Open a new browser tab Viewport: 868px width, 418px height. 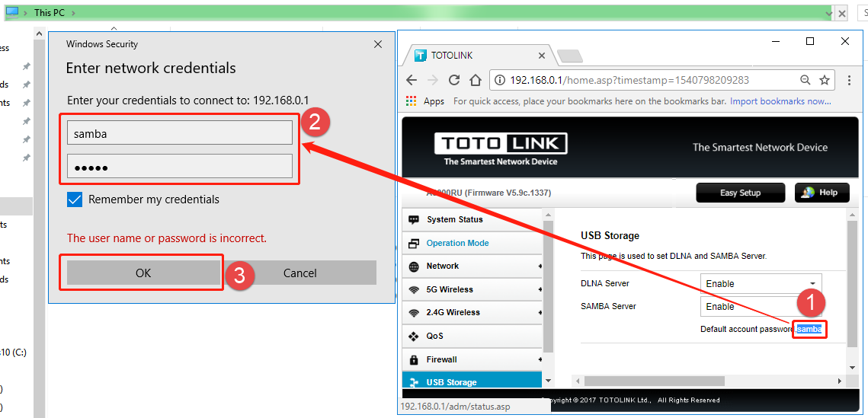569,56
